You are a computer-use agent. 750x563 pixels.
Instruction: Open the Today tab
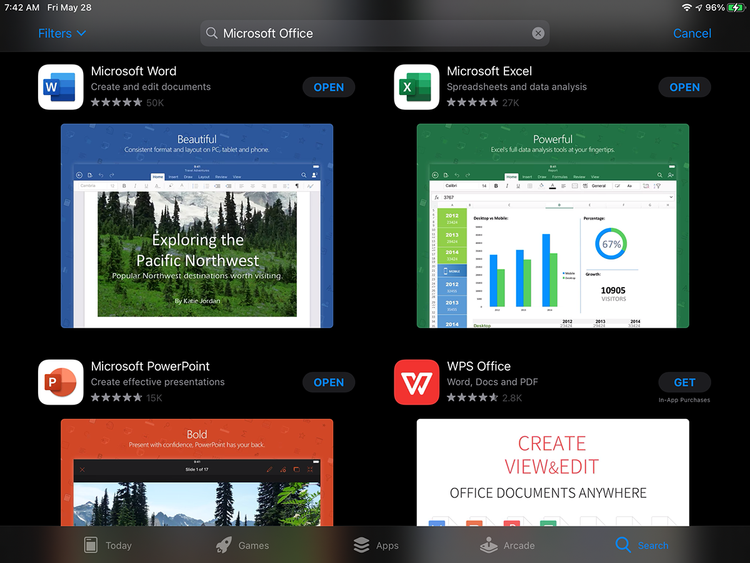pyautogui.click(x=108, y=545)
